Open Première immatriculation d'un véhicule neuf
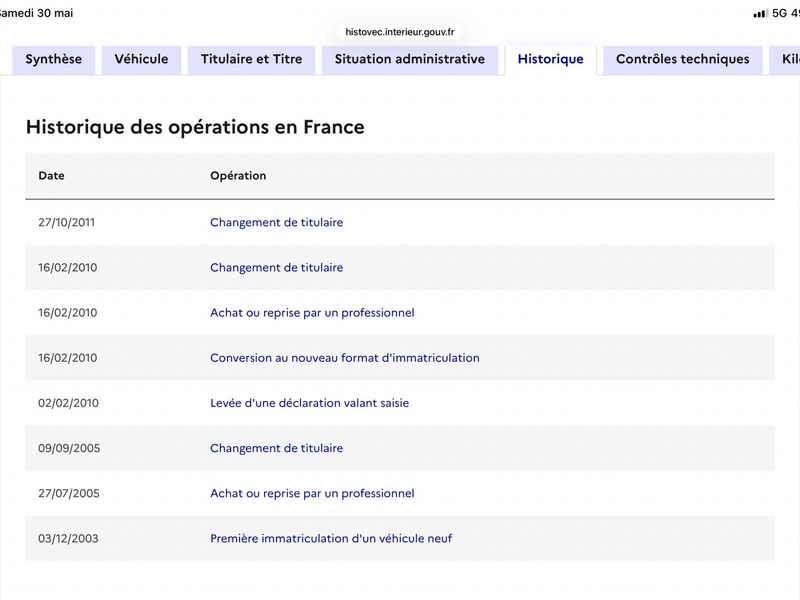 point(331,538)
